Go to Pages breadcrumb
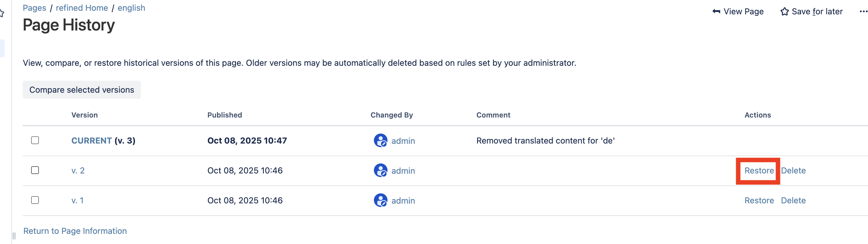The image size is (868, 244). 34,8
